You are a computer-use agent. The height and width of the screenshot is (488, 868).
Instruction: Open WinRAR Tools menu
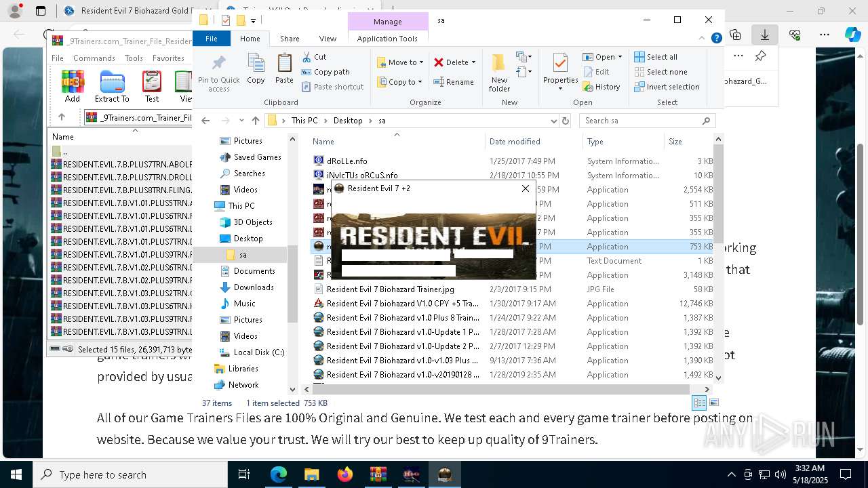[x=134, y=58]
